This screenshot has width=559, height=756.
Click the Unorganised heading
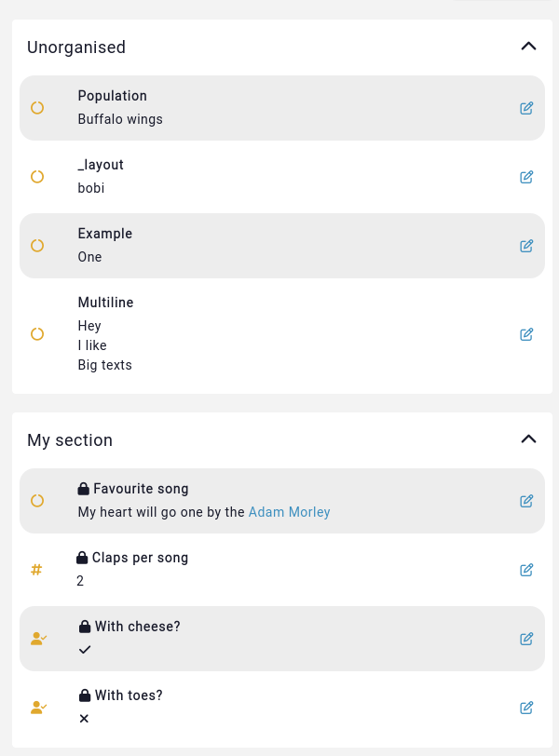pyautogui.click(x=76, y=47)
